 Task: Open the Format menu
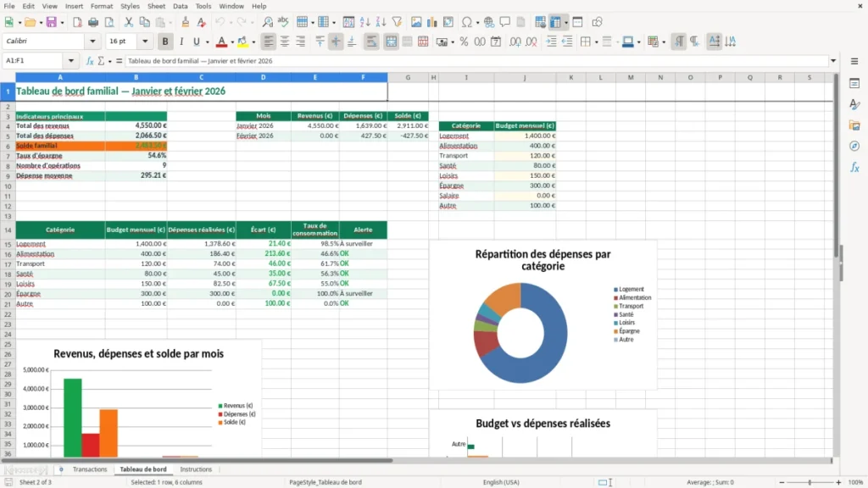(102, 6)
